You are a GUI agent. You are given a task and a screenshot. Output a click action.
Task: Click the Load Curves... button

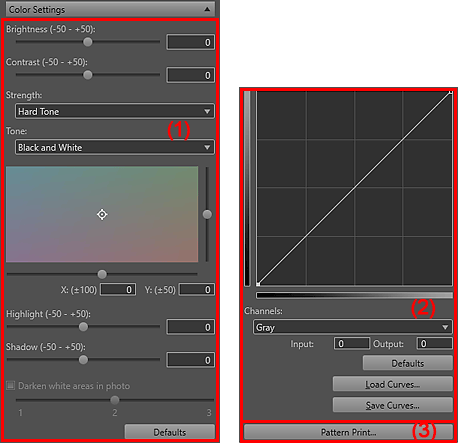tap(393, 384)
